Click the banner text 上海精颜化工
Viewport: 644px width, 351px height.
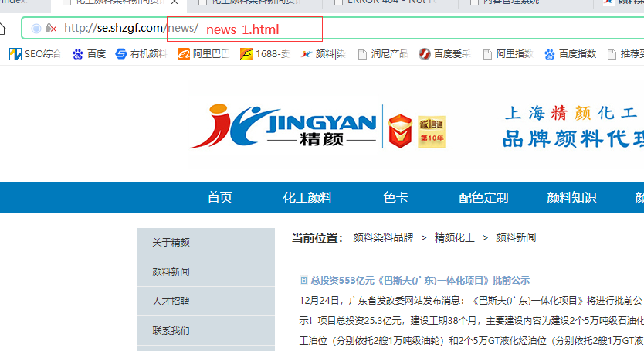pos(571,113)
